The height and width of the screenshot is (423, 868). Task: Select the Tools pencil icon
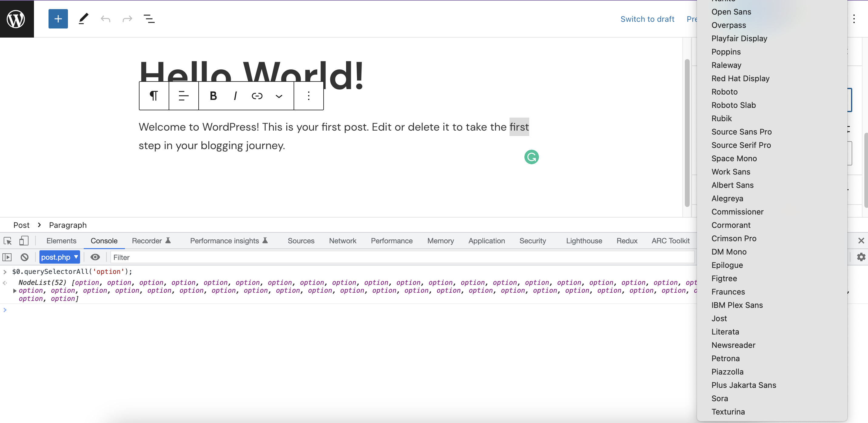(83, 19)
